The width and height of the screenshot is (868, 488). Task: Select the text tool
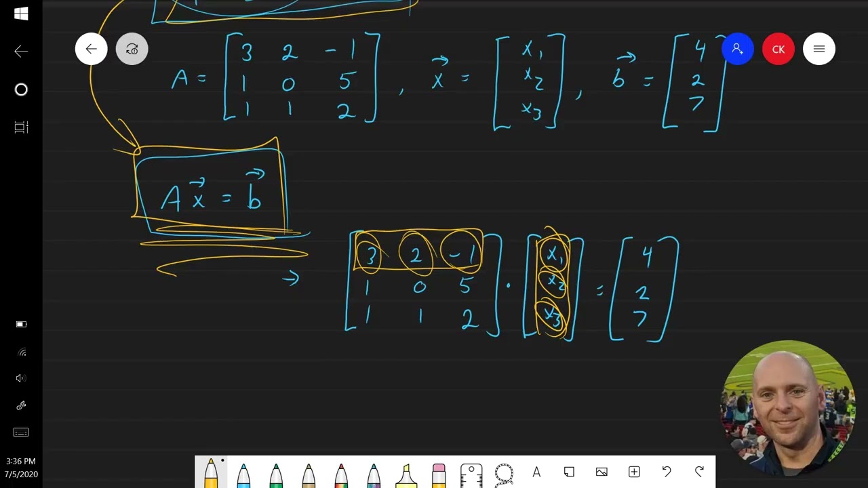[536, 472]
